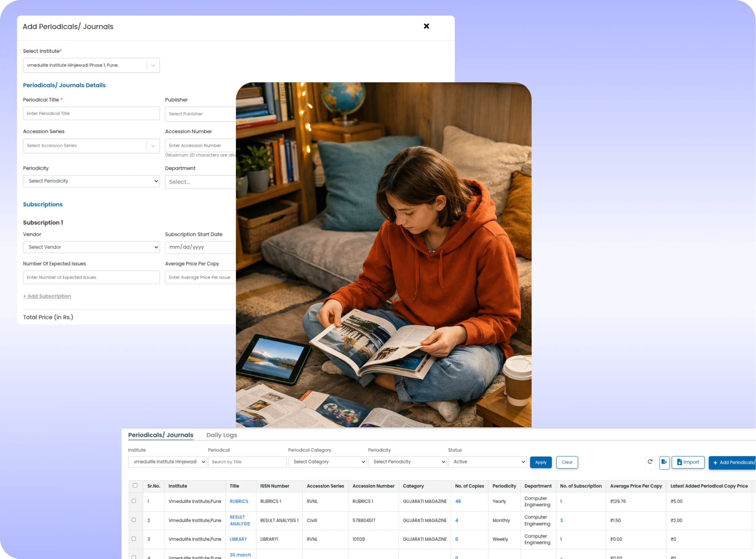
Task: Click the Import button with download icon
Action: click(x=688, y=462)
